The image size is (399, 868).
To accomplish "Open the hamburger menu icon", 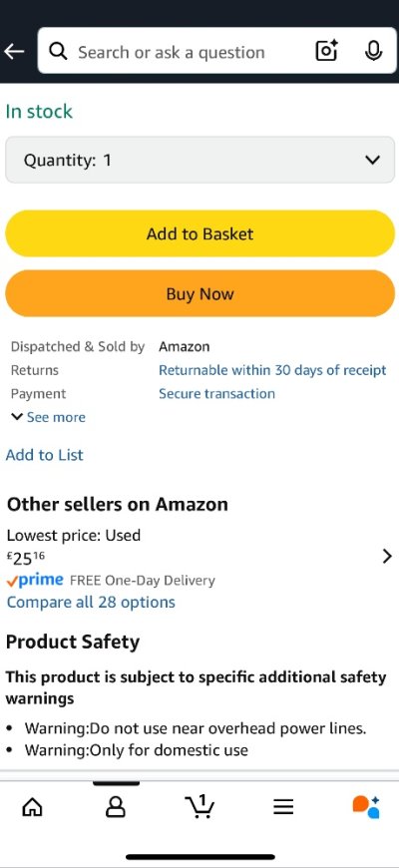I will click(x=283, y=808).
